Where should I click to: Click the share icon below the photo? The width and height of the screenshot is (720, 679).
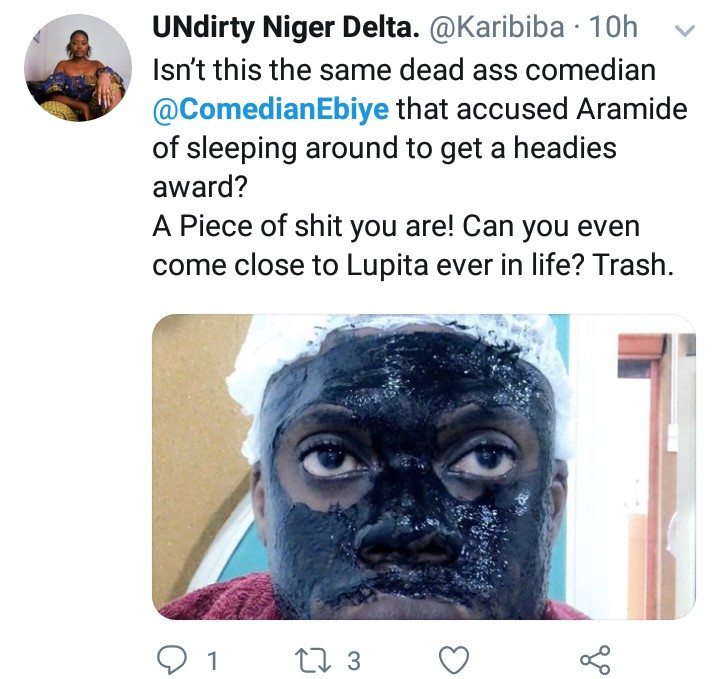point(595,659)
